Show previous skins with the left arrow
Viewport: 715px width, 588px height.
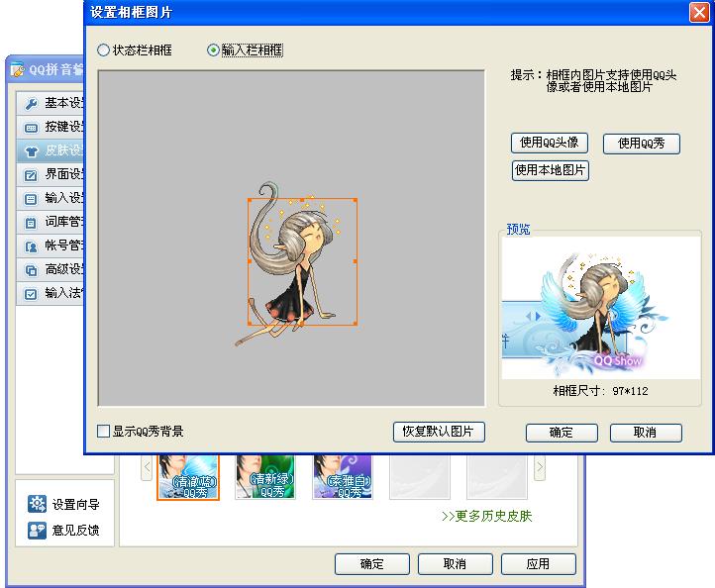147,467
